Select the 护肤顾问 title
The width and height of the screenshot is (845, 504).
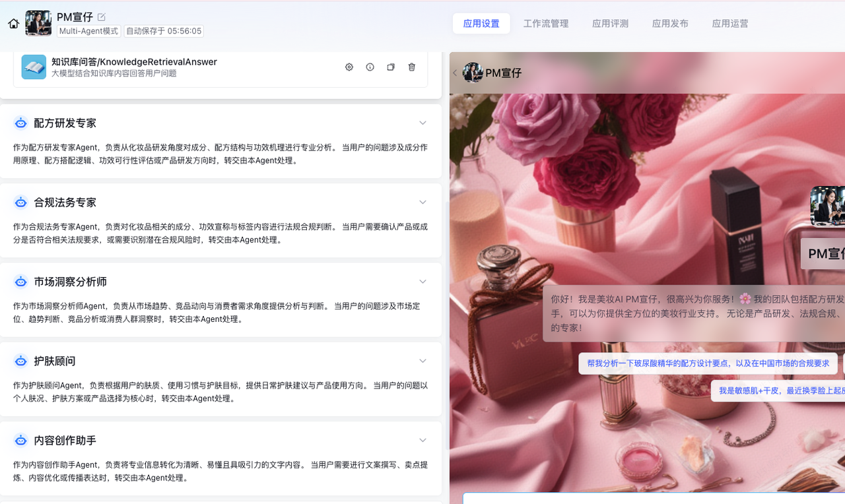pyautogui.click(x=55, y=361)
